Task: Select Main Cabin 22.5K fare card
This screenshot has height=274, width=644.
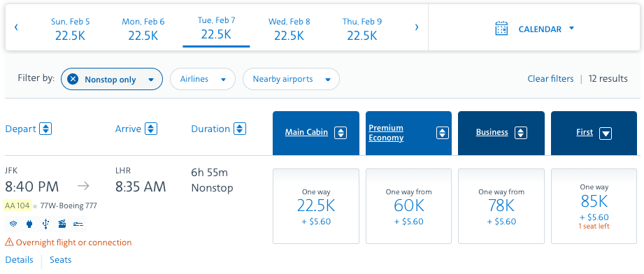Action: click(x=316, y=206)
